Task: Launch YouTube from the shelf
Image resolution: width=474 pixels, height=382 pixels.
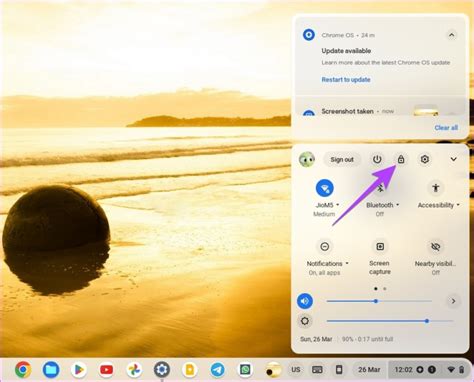Action: pyautogui.click(x=106, y=369)
